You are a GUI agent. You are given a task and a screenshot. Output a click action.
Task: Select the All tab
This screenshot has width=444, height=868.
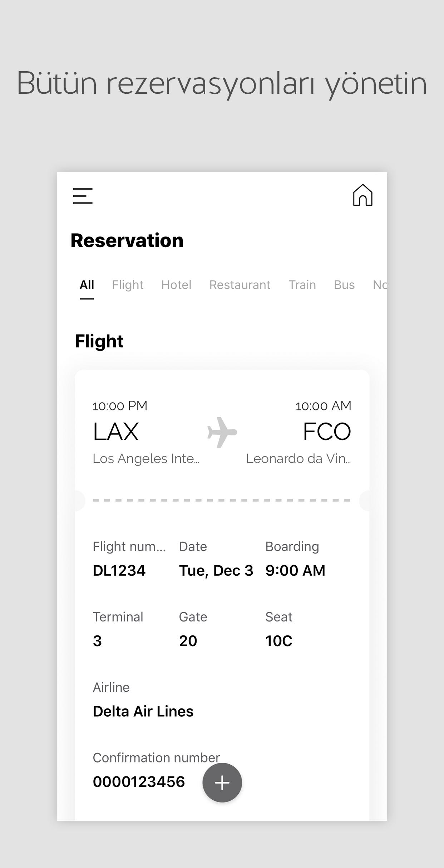87,285
